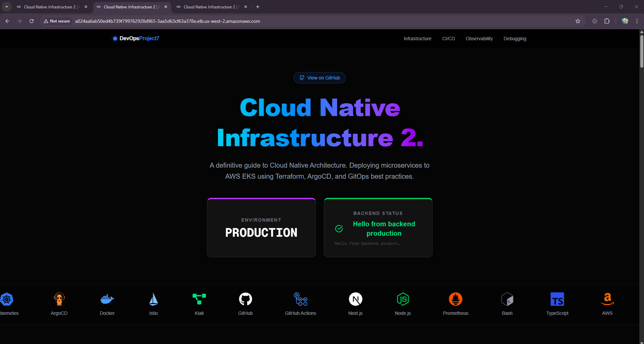Click the View on GitHub button

(319, 77)
